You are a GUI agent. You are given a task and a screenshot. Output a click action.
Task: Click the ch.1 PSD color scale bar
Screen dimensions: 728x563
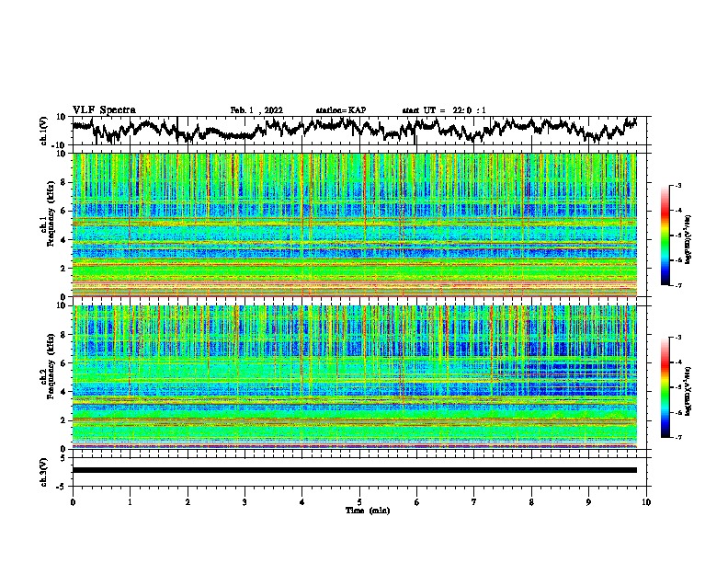tap(665, 236)
